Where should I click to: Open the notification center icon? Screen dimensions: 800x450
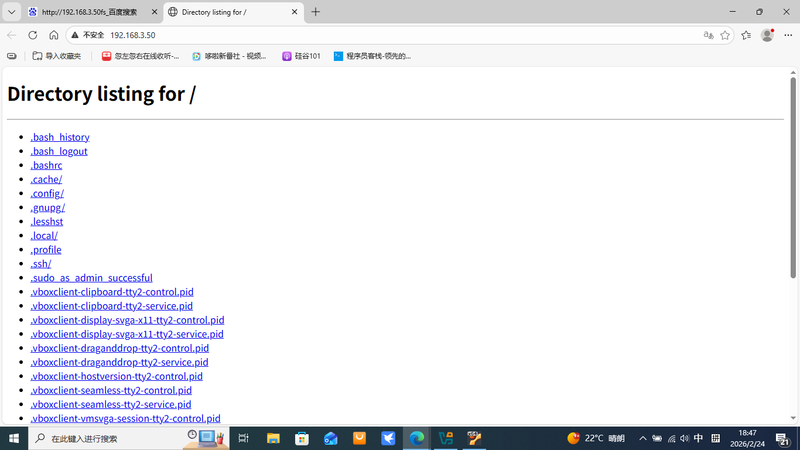(783, 438)
